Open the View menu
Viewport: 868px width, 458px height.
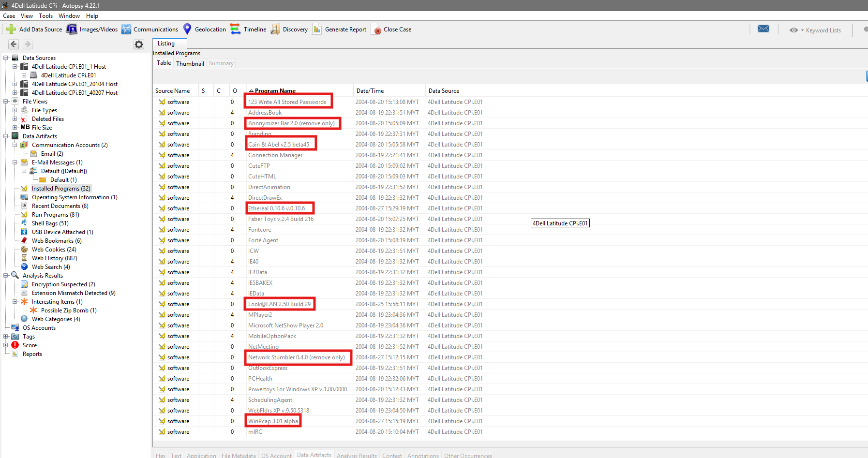[x=27, y=16]
